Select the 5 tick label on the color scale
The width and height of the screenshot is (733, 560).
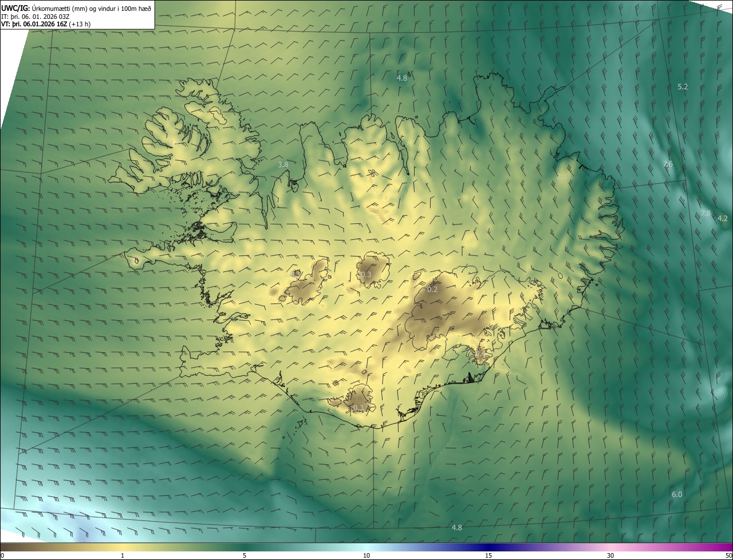pyautogui.click(x=245, y=555)
